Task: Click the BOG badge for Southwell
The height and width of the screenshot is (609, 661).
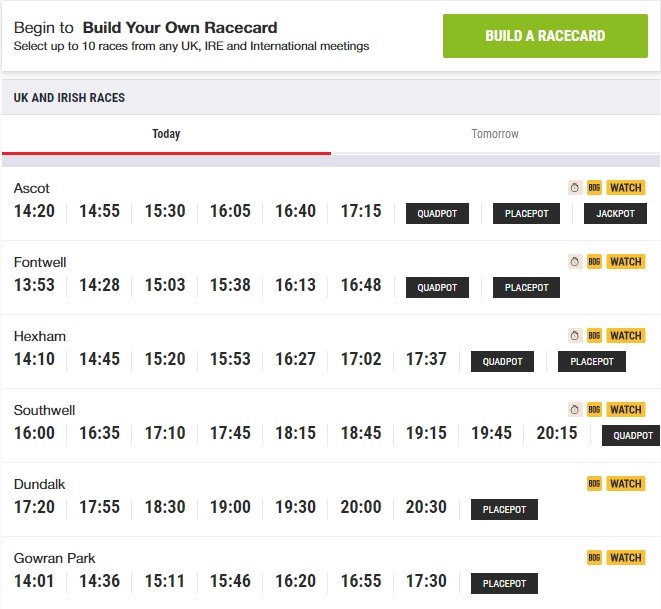Action: pos(594,410)
